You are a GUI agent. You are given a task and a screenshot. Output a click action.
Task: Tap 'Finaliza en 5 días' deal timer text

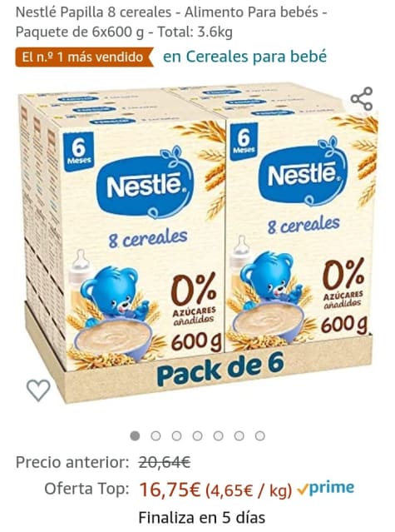[x=202, y=518]
